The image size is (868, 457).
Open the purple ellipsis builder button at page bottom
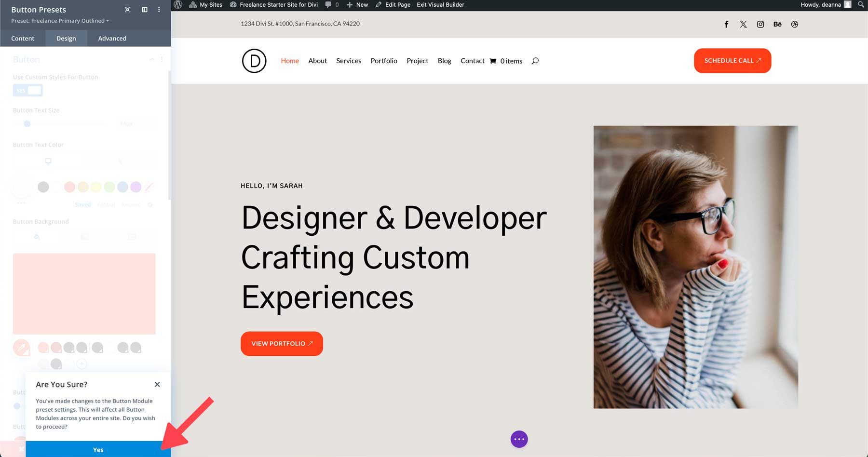coord(519,439)
